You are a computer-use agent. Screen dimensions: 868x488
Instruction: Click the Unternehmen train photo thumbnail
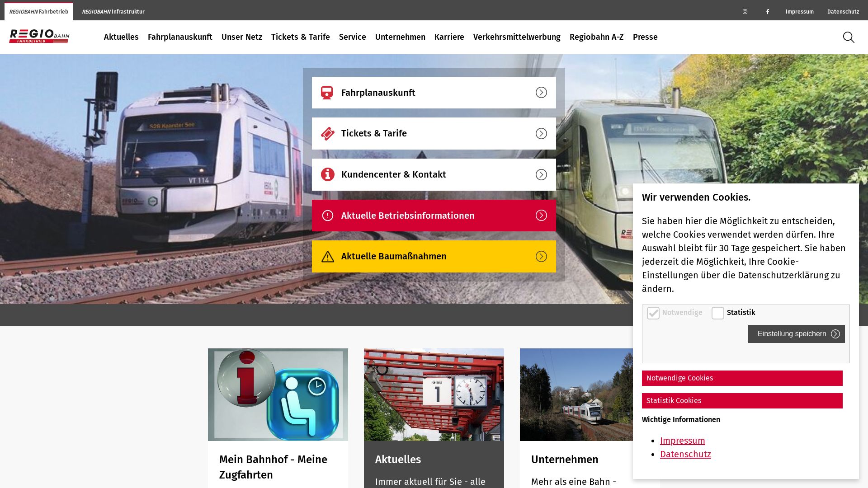coord(576,394)
